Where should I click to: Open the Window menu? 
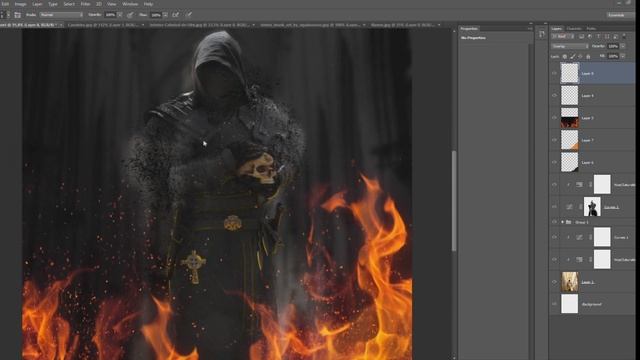click(130, 4)
